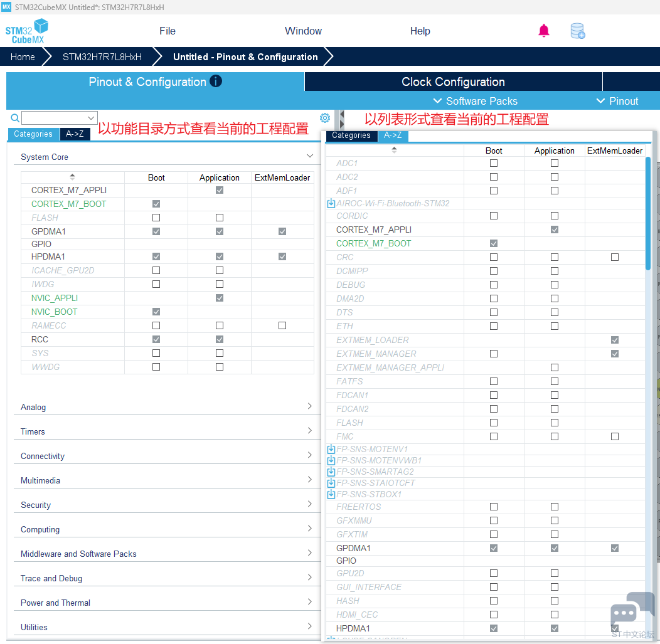Open the Help menu

pos(420,31)
